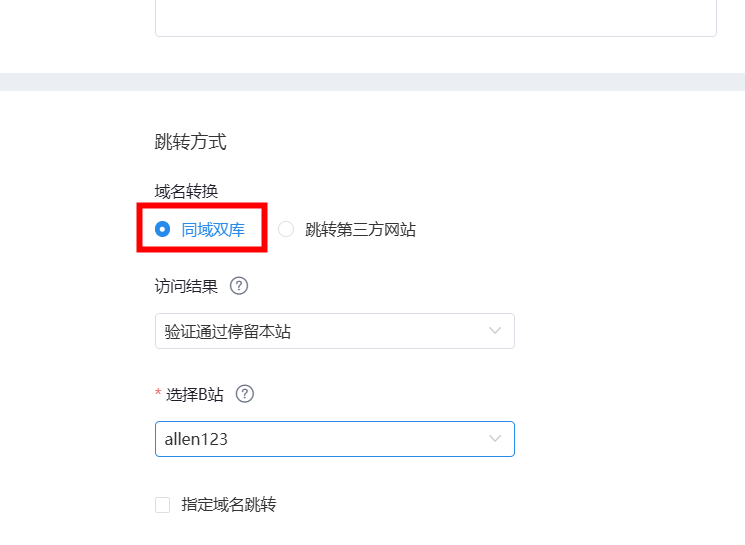
Task: Click the allen123 text value
Action: coord(196,439)
